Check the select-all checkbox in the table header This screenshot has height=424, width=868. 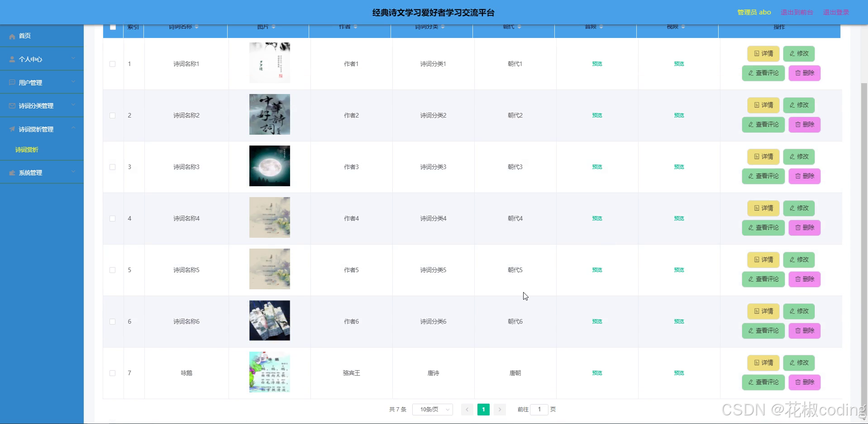pyautogui.click(x=113, y=27)
